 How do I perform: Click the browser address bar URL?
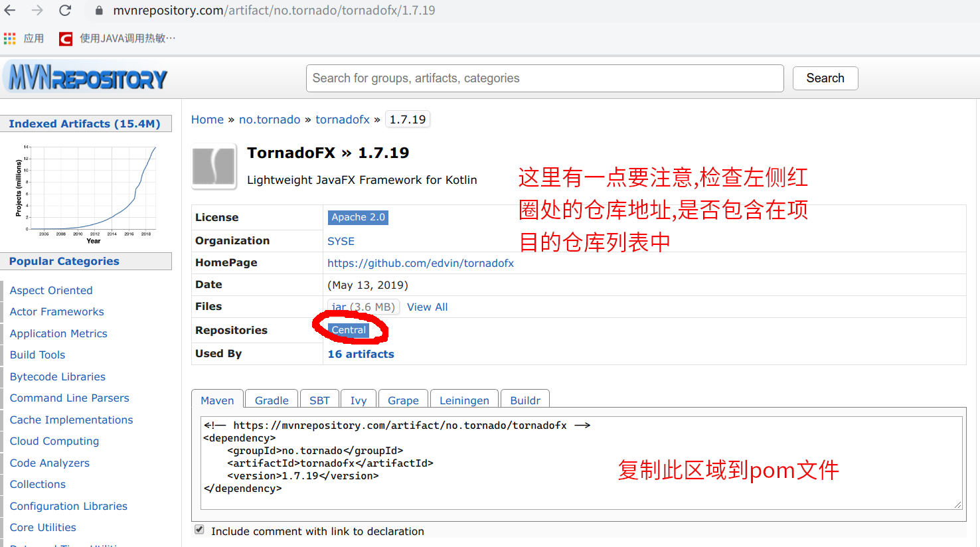point(274,11)
